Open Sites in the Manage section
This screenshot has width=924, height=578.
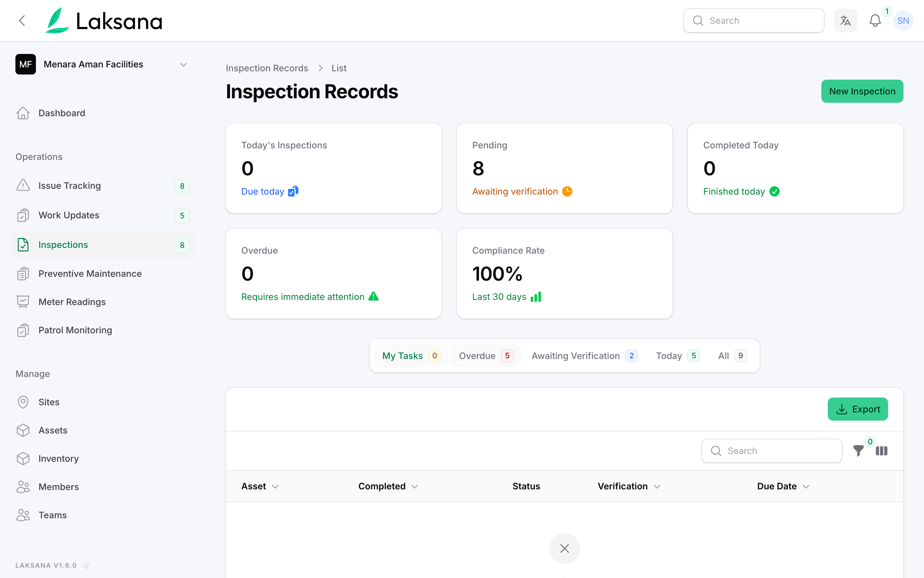click(103, 402)
